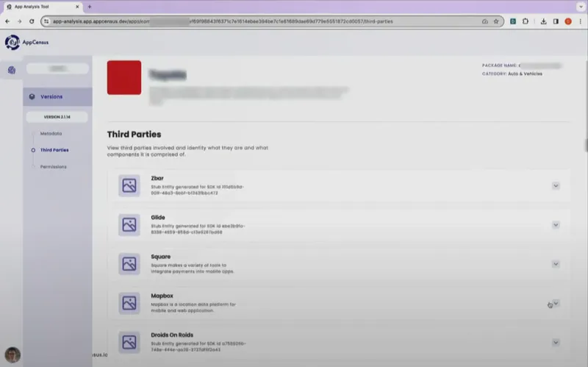Expand the Square third party row
The image size is (588, 367).
(x=556, y=264)
